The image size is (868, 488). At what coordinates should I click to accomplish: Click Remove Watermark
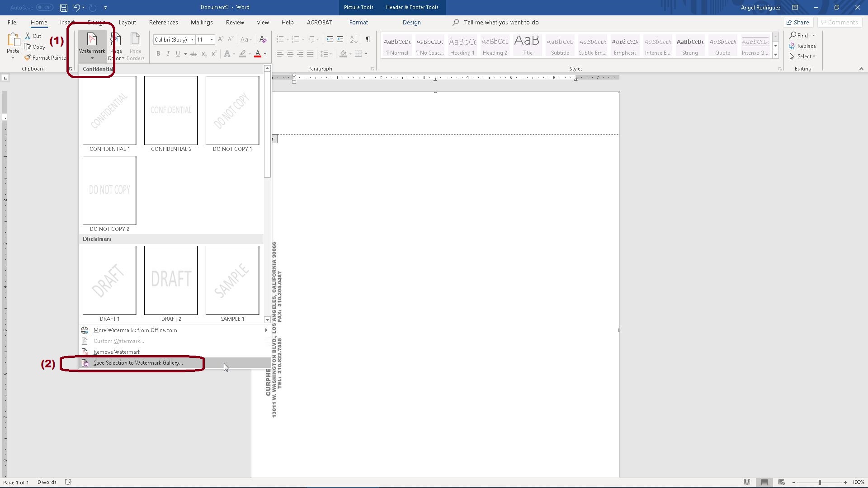[117, 352]
